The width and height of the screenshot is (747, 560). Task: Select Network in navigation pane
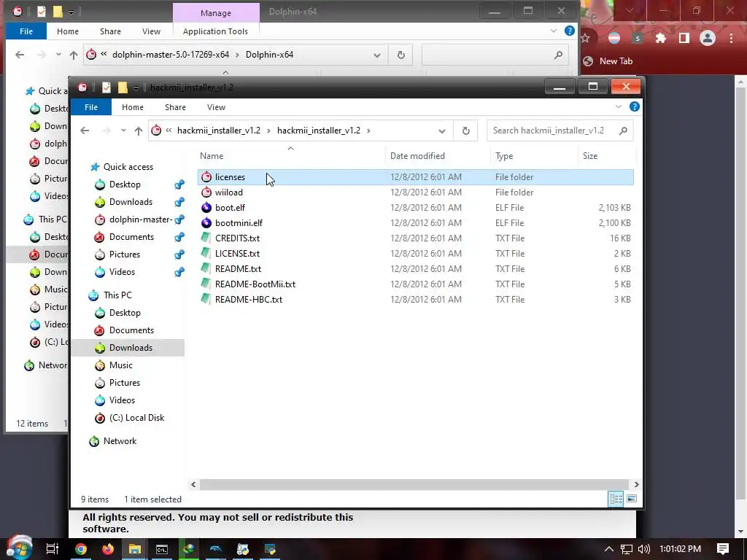[x=120, y=441]
